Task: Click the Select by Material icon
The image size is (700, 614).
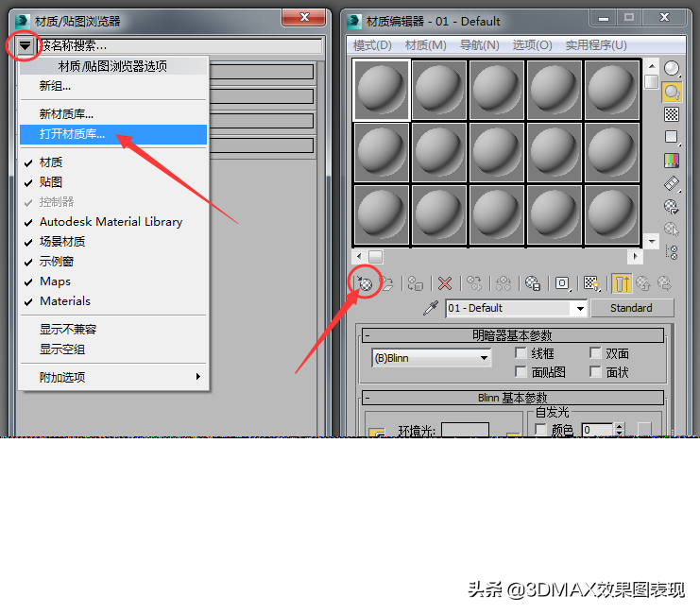Action: coord(672,230)
